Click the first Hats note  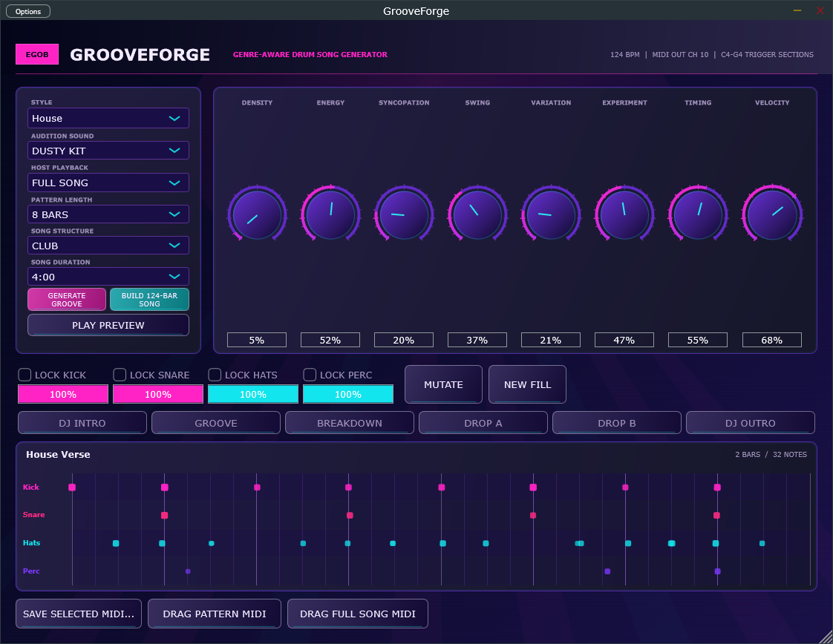pos(116,543)
